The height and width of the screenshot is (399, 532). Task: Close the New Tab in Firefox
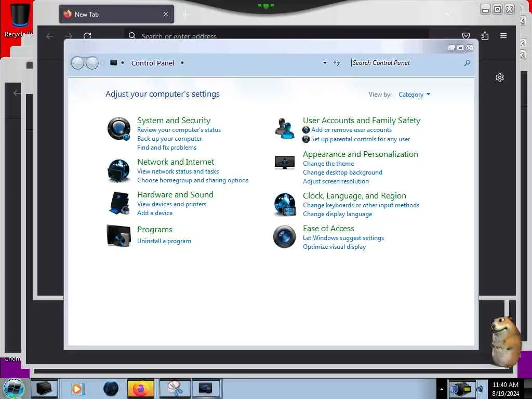click(x=166, y=14)
